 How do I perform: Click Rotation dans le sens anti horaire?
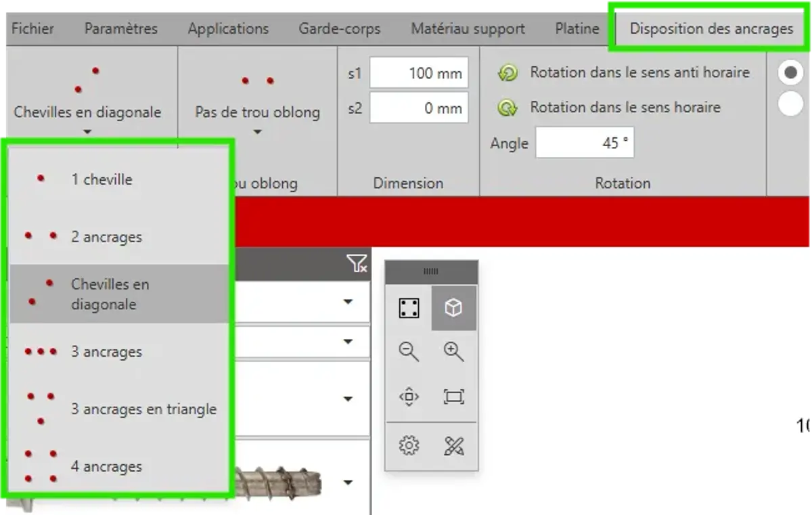(639, 72)
